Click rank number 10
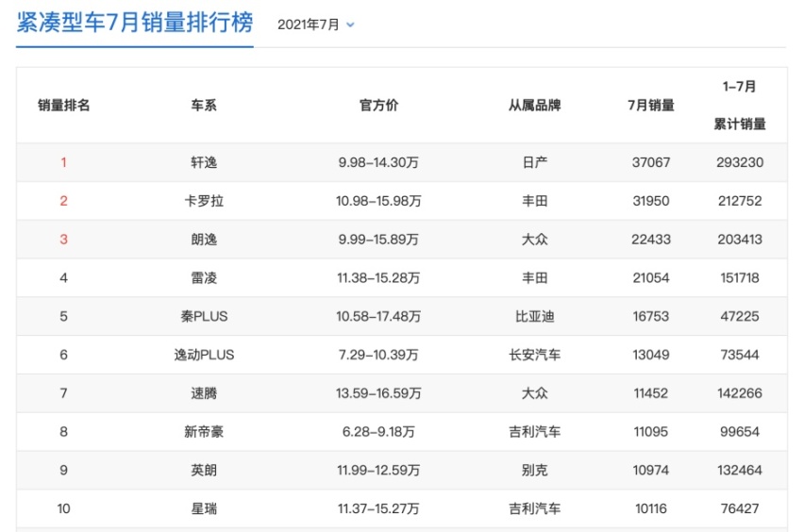The image size is (804, 532). point(63,508)
